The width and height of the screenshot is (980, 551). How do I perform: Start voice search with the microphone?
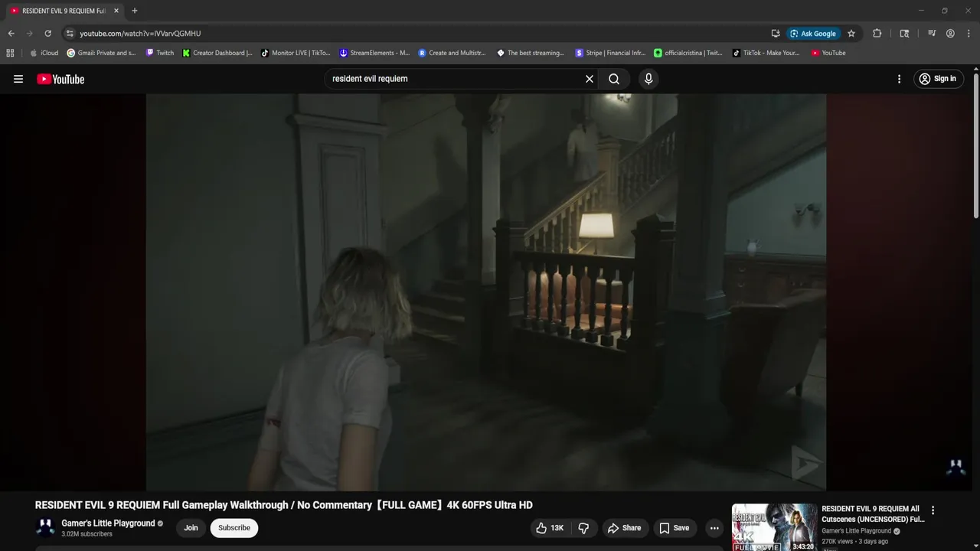(648, 79)
